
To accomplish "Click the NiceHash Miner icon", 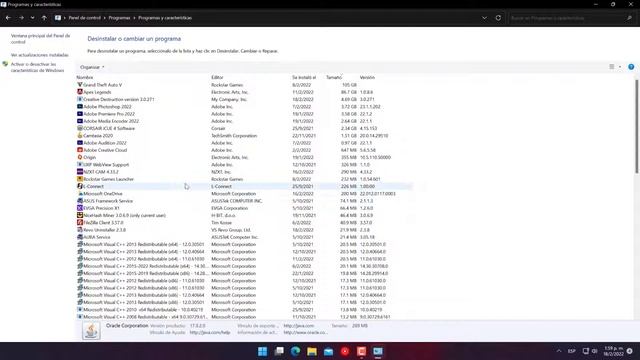I will click(x=80, y=215).
